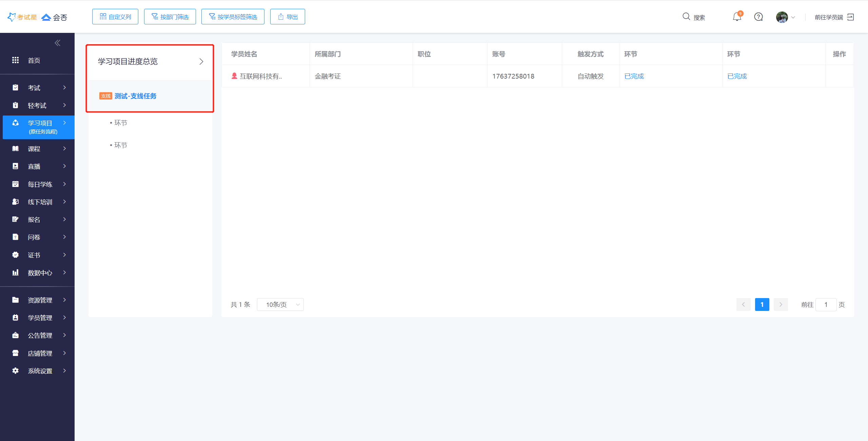Viewport: 868px width, 441px height.
Task: Click the data center bar chart icon
Action: tap(16, 273)
